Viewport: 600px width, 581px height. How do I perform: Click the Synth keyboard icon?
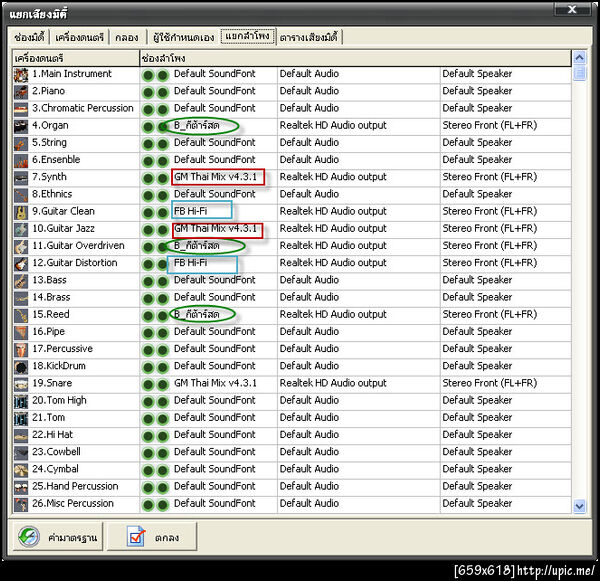click(21, 178)
